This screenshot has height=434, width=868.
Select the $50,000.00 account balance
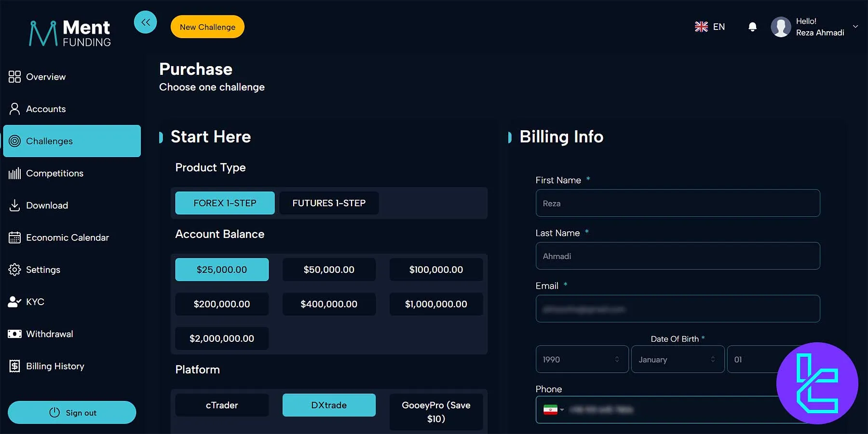click(329, 270)
